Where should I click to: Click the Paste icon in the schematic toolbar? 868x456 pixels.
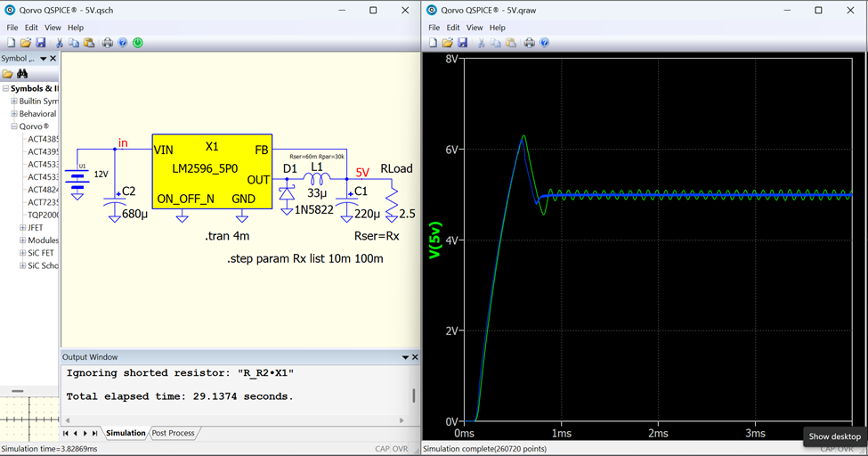point(89,43)
